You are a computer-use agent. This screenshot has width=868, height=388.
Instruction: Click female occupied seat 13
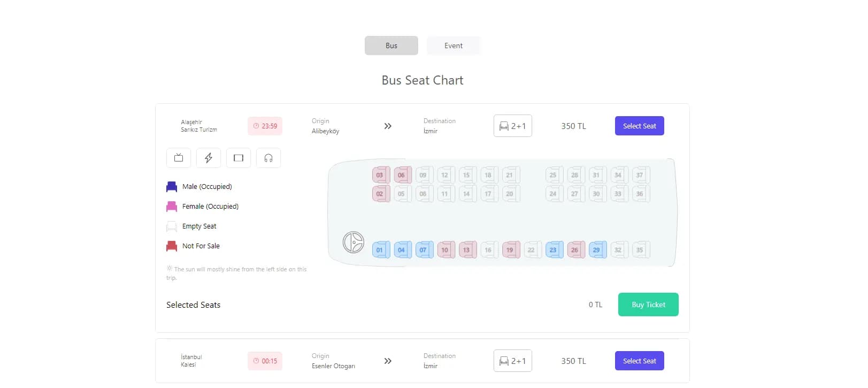tap(467, 250)
